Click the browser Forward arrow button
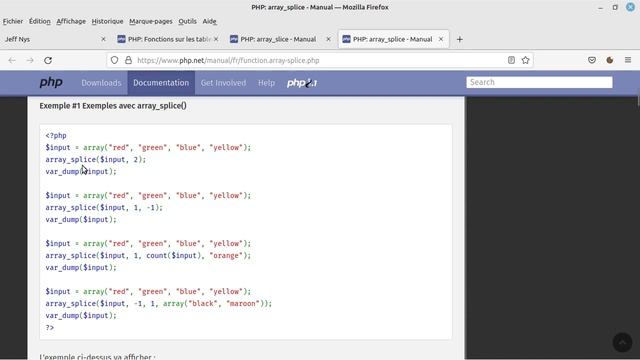This screenshot has height=360, width=640. click(x=30, y=60)
